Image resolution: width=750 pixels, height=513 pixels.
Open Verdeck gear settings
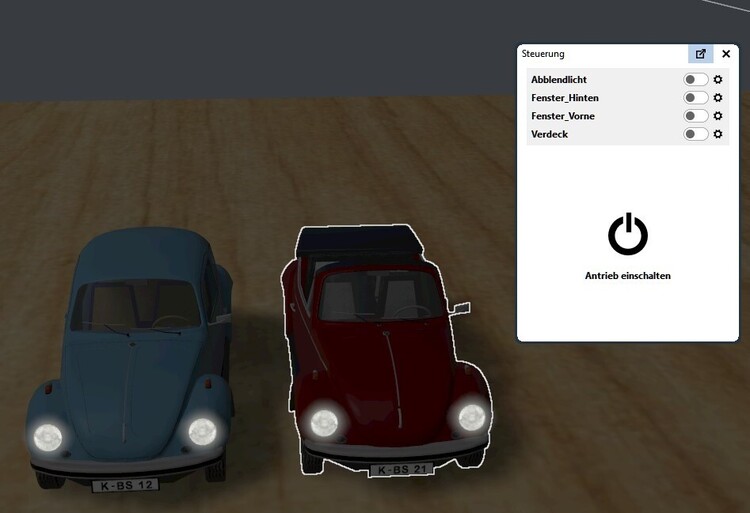coord(717,134)
